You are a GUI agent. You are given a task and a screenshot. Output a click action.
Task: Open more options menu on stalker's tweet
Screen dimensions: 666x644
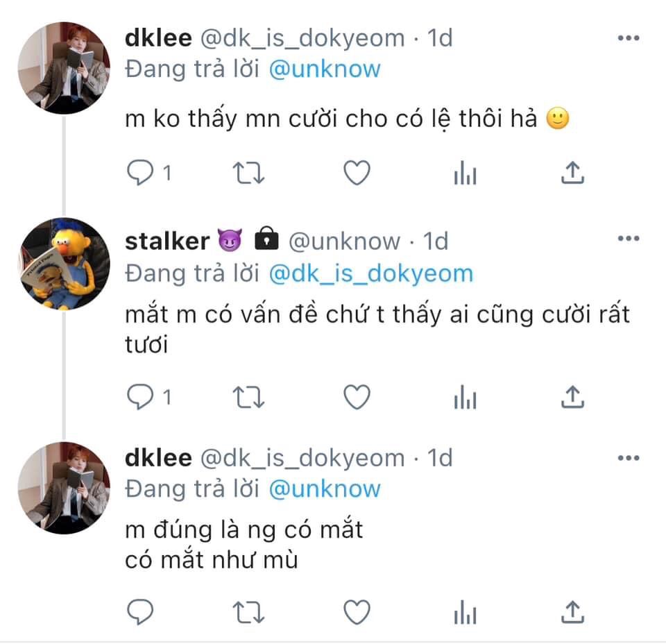(x=629, y=238)
